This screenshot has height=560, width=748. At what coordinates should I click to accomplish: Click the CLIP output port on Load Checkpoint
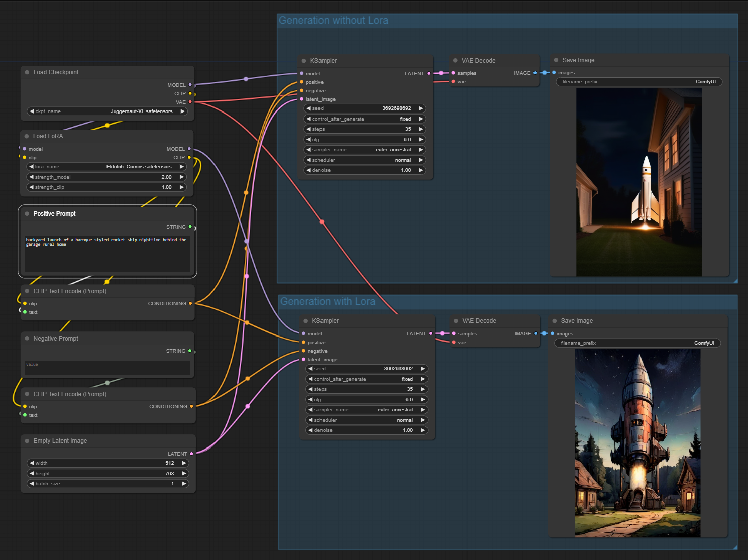190,93
